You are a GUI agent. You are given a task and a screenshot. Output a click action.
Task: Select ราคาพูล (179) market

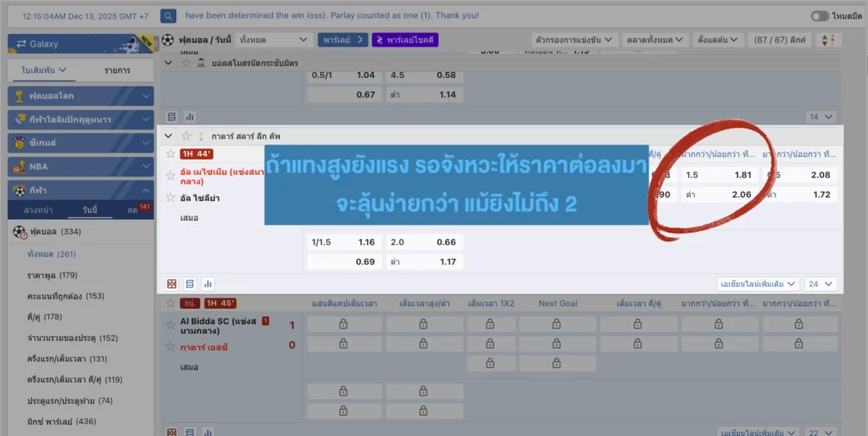52,276
